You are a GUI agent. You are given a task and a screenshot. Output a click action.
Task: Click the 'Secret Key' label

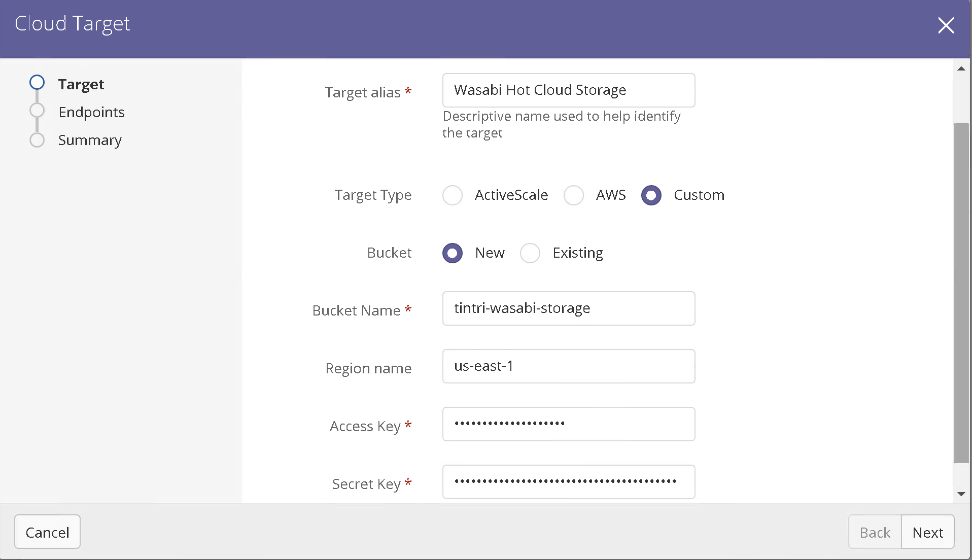(x=366, y=484)
